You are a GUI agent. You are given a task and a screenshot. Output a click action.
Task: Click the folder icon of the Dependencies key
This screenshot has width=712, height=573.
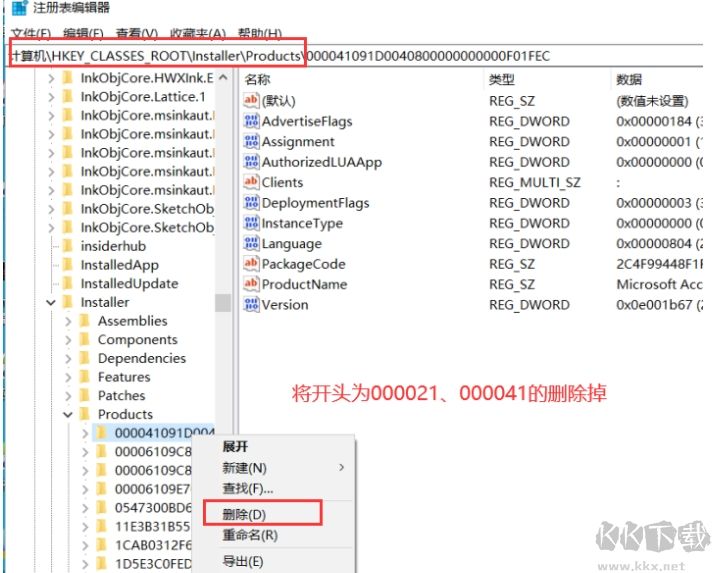[84, 358]
